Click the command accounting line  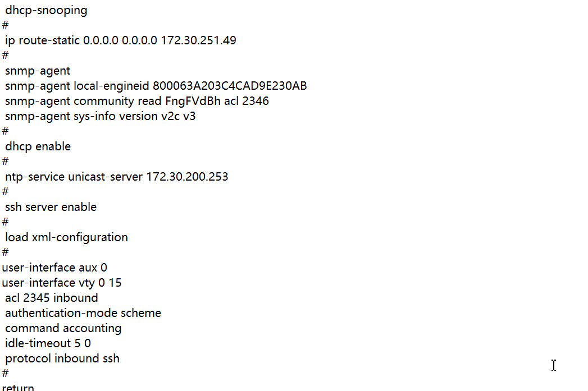pos(63,328)
